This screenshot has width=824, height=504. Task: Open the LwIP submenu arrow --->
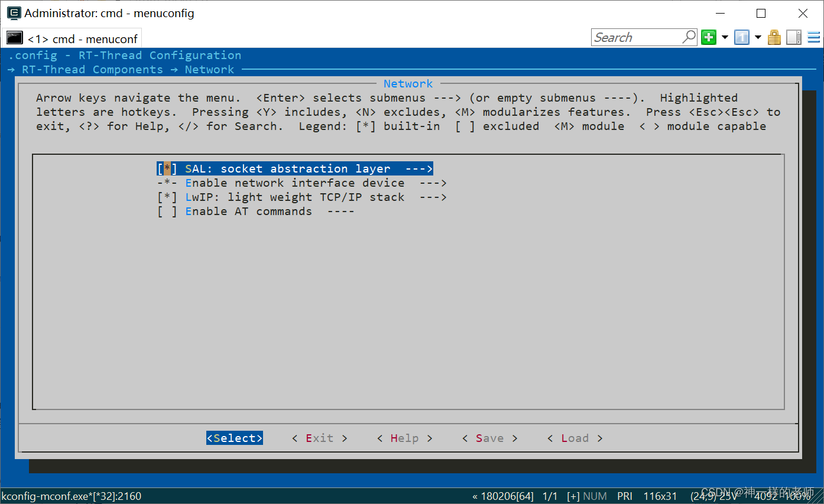(433, 197)
